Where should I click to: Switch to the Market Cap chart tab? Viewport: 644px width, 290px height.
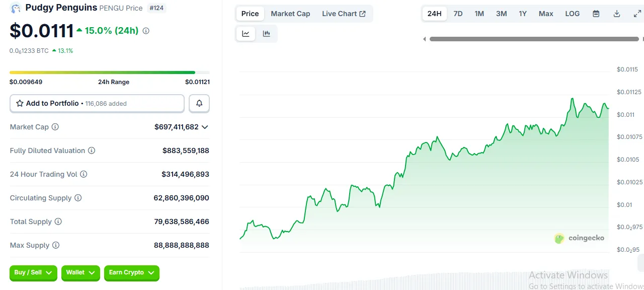(x=290, y=14)
